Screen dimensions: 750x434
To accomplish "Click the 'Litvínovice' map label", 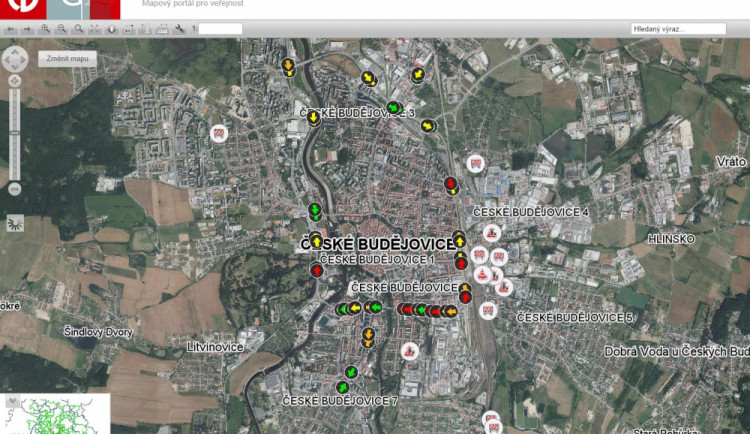I will tap(215, 347).
